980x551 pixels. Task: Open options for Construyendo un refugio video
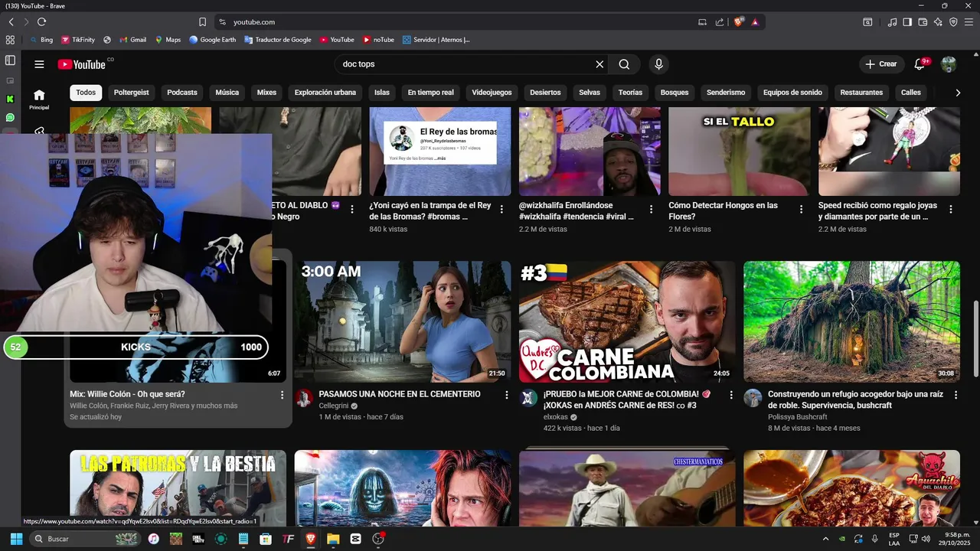(955, 395)
